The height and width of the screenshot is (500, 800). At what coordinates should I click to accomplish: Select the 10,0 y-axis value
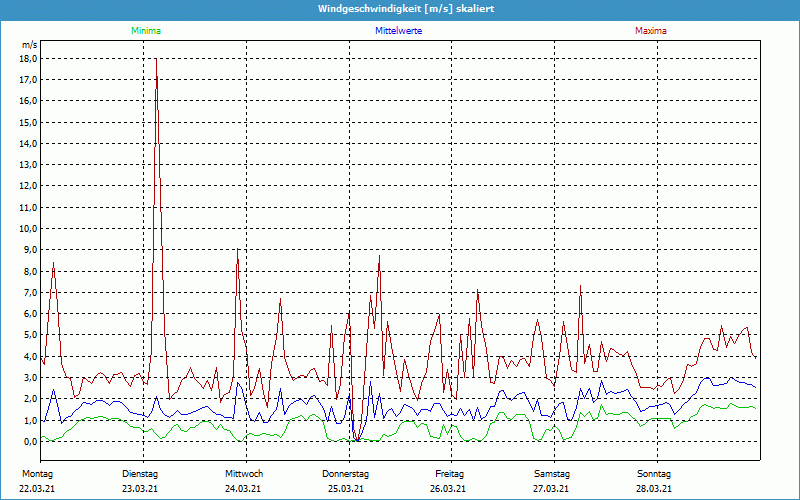[x=29, y=229]
